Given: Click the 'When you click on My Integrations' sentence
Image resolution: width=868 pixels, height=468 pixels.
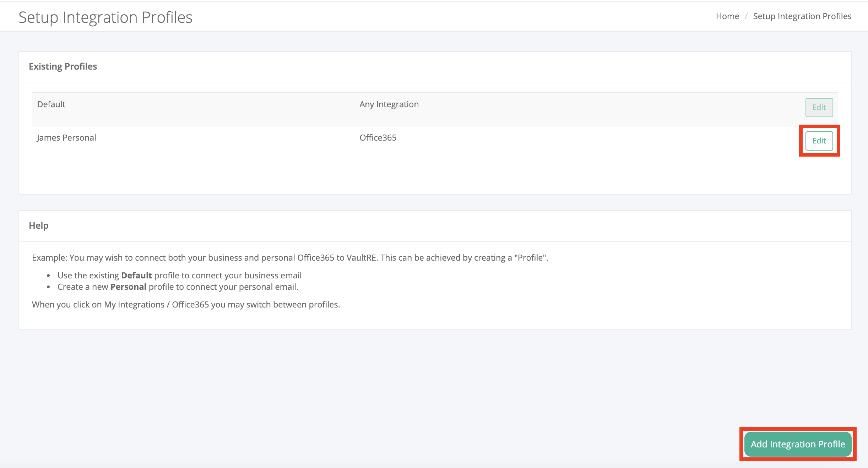Looking at the screenshot, I should [186, 305].
